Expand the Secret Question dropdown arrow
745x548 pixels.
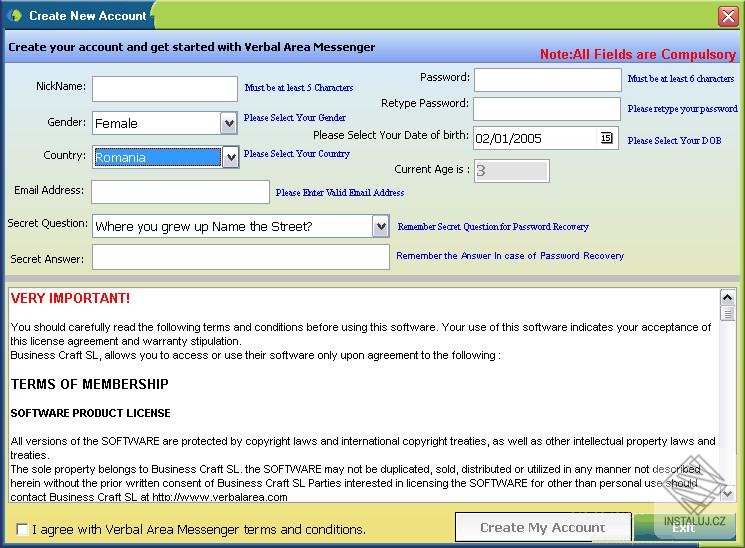381,226
